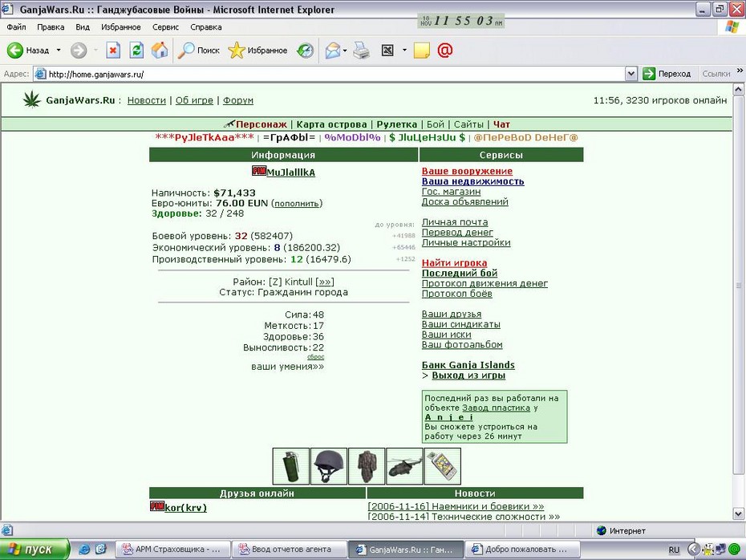Click the helicopter transport icon
This screenshot has width=746, height=560.
point(404,466)
